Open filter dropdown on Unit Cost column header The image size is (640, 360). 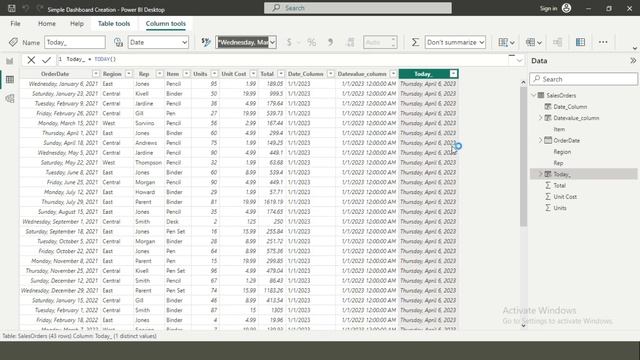pos(253,74)
